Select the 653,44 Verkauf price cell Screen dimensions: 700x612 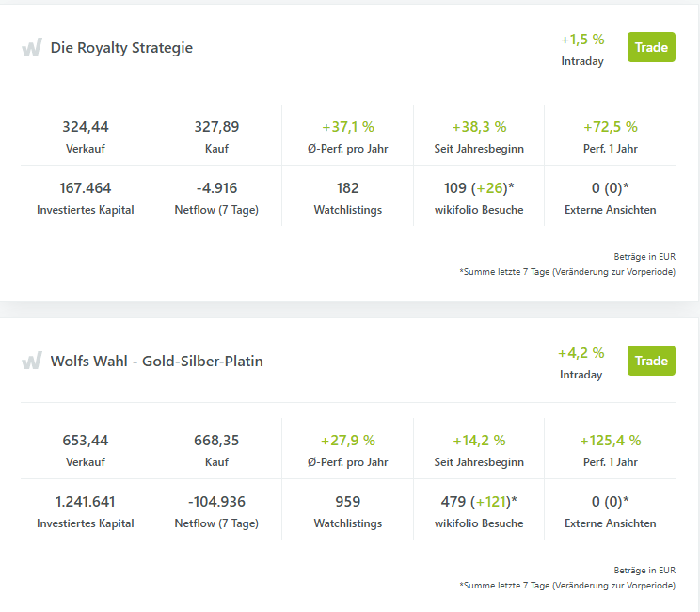[86, 449]
